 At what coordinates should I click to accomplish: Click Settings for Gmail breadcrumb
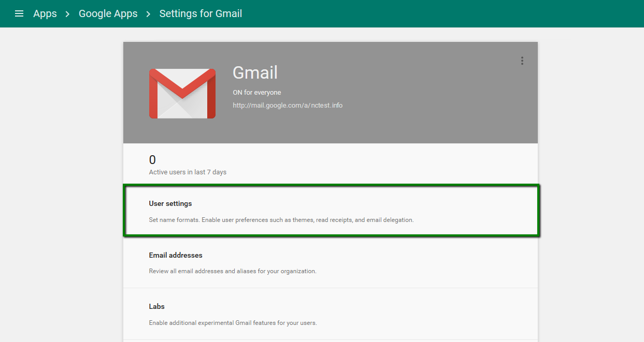[x=201, y=13]
